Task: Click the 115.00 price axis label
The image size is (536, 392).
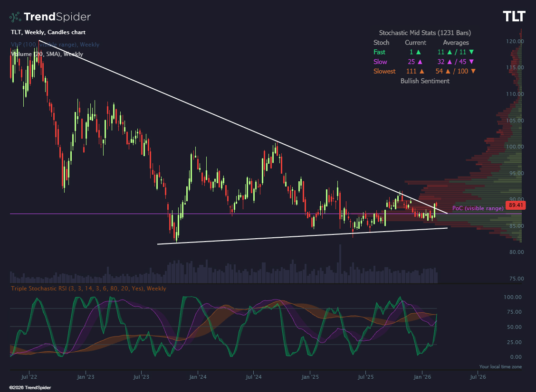Action: (515, 67)
